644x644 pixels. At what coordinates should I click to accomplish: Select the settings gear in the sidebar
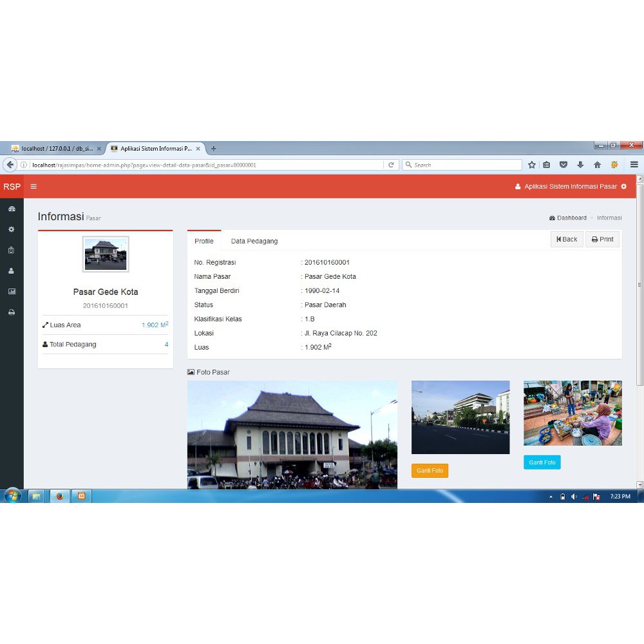pos(12,229)
